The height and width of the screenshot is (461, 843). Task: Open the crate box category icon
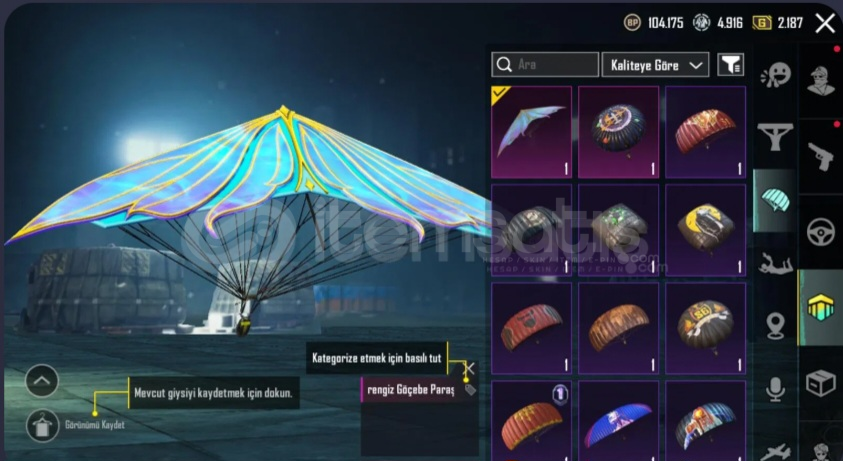tap(821, 384)
